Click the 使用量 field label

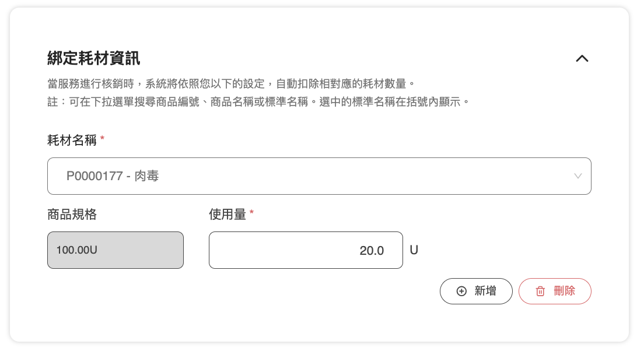pos(227,215)
